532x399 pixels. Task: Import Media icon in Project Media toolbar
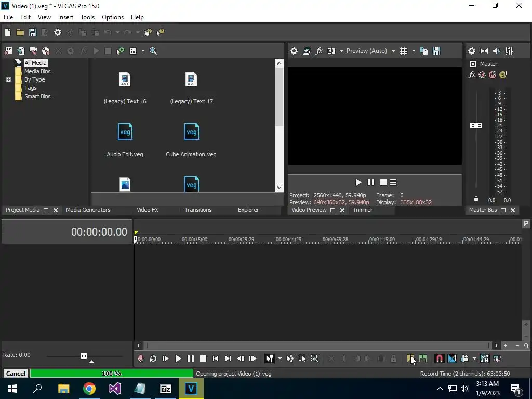tap(21, 51)
